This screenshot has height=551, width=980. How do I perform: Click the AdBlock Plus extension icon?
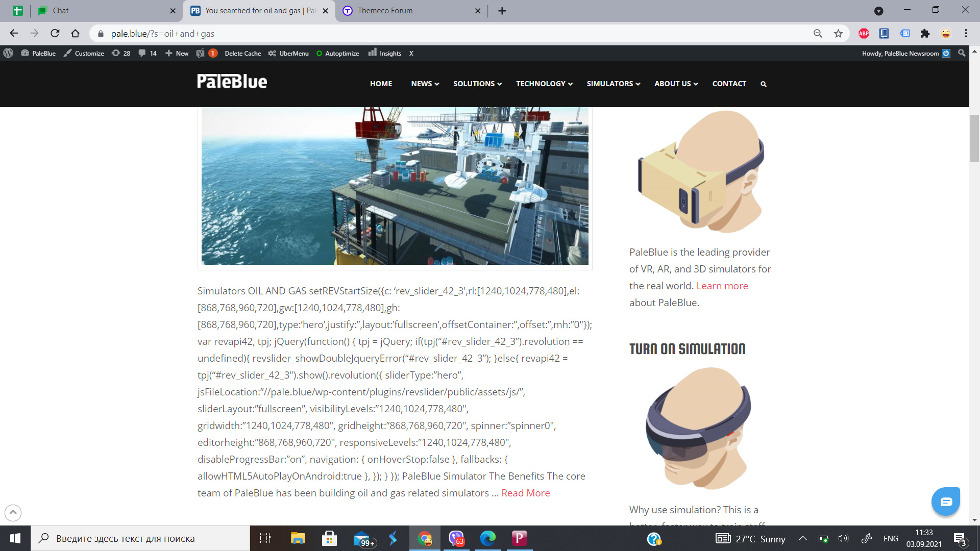point(864,34)
